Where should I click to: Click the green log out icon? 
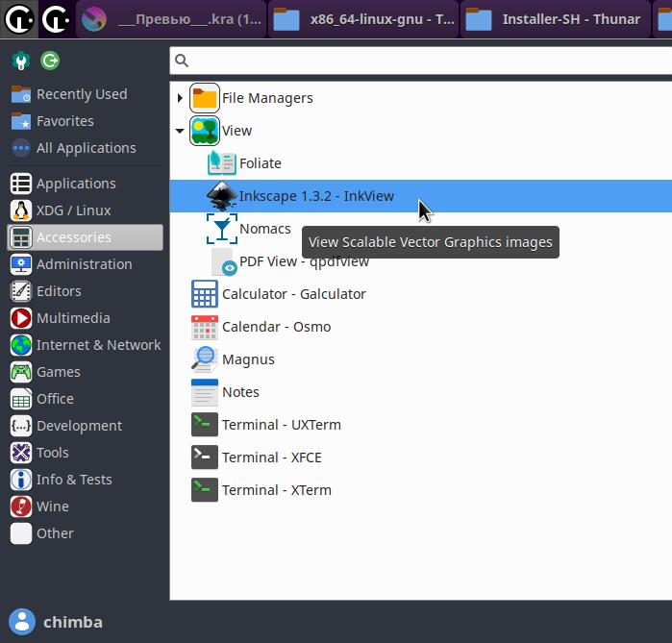(50, 61)
